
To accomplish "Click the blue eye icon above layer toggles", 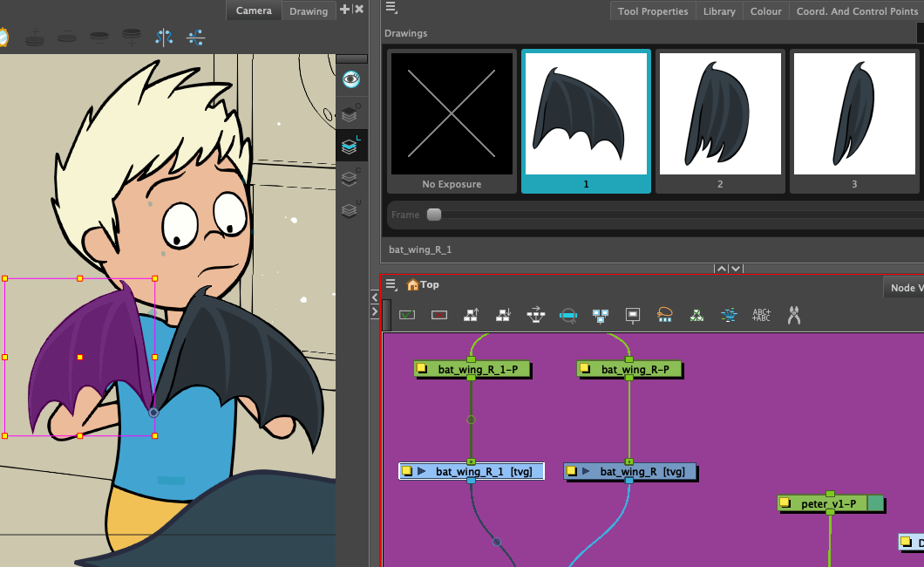I will (x=351, y=79).
